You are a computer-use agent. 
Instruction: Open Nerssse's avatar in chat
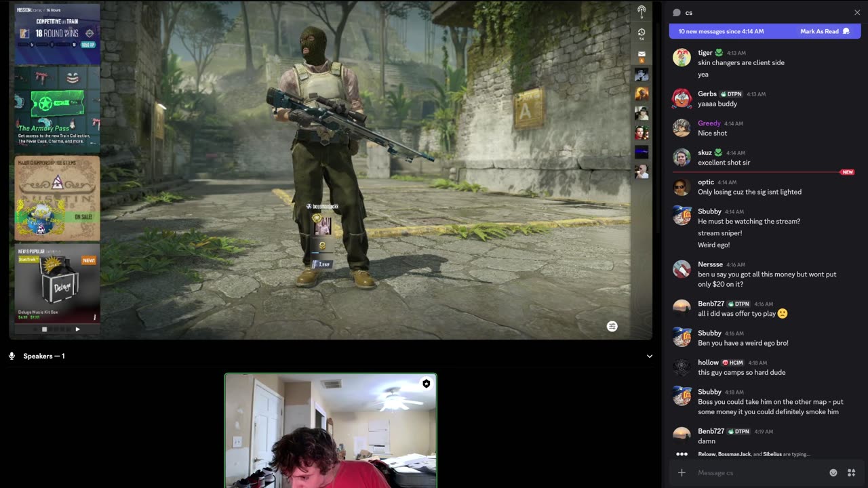[682, 269]
